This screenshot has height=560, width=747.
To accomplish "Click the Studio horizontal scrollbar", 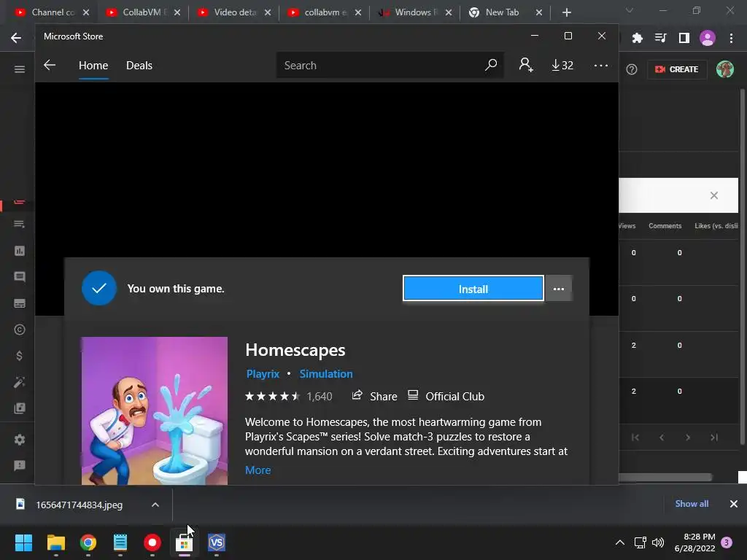I will (x=665, y=477).
